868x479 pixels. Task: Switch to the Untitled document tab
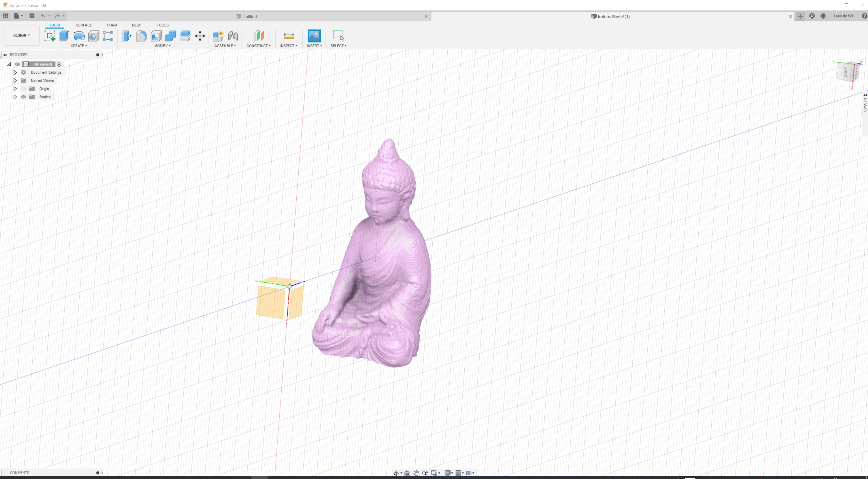coord(249,17)
